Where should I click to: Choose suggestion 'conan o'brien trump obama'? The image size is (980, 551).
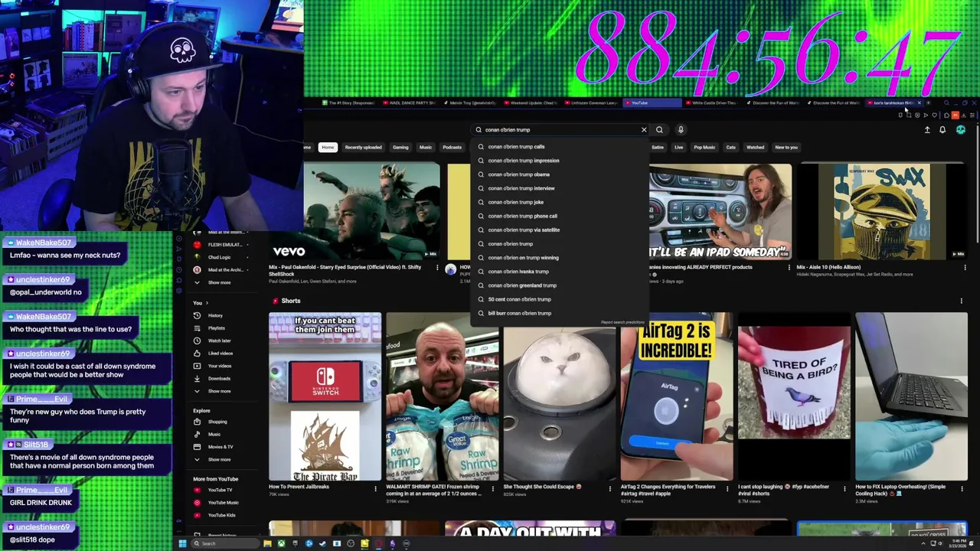tap(560, 174)
